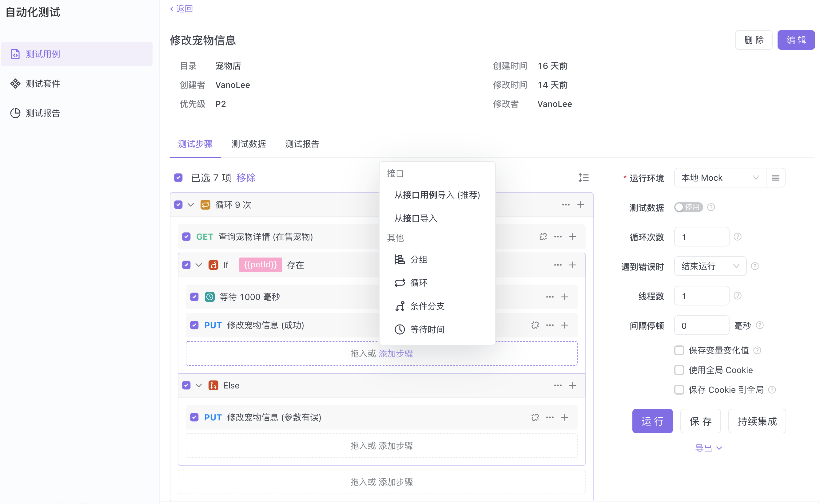The image size is (820, 504).
Task: Uncheck GET 查询宠物详情 step checkbox
Action: click(186, 237)
